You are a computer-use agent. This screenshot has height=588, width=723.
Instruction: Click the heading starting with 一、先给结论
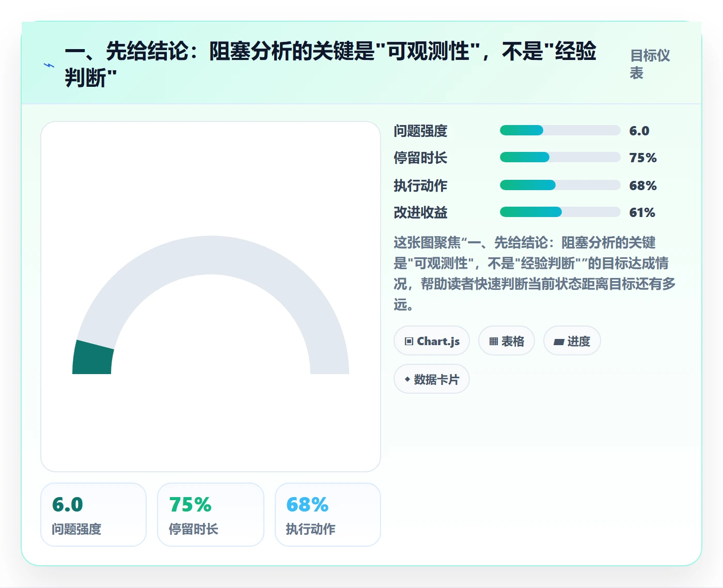pyautogui.click(x=331, y=64)
